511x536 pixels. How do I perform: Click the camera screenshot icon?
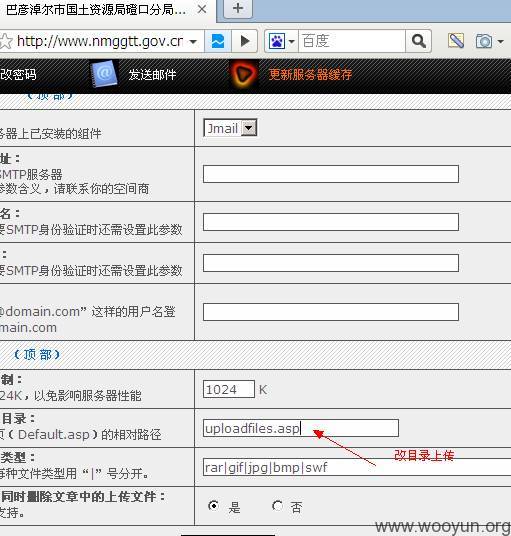pos(484,41)
